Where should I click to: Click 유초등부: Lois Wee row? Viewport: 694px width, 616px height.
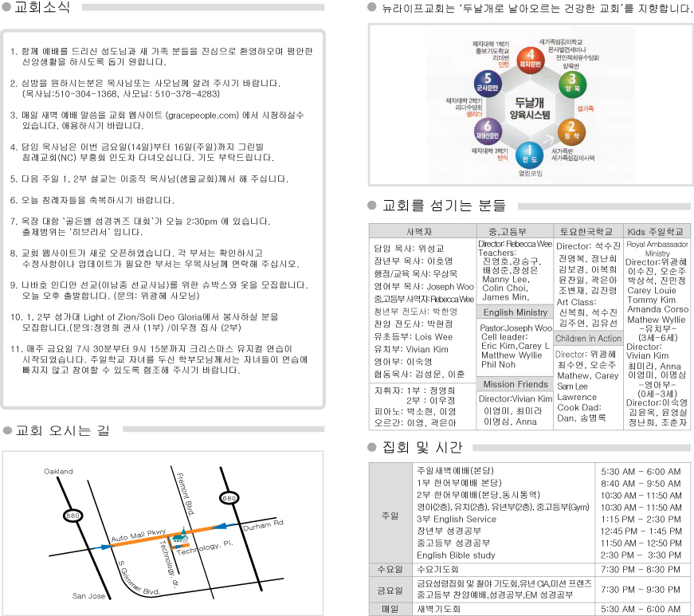413,337
